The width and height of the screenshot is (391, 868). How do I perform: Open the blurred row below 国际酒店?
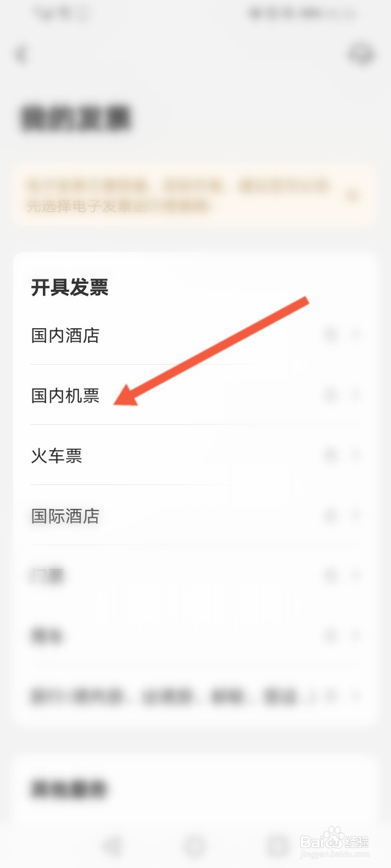195,576
